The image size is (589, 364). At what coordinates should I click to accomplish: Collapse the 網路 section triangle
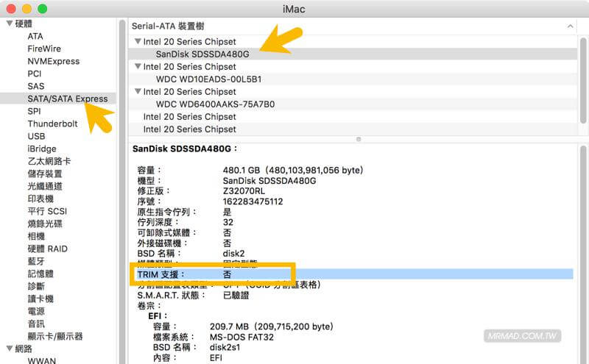(x=10, y=349)
